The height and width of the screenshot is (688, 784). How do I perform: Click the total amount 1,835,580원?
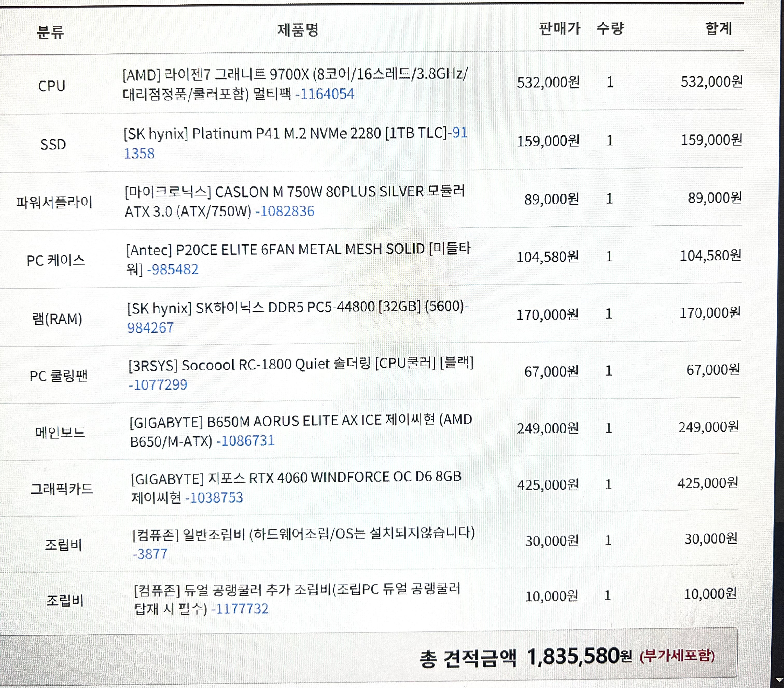click(x=579, y=656)
